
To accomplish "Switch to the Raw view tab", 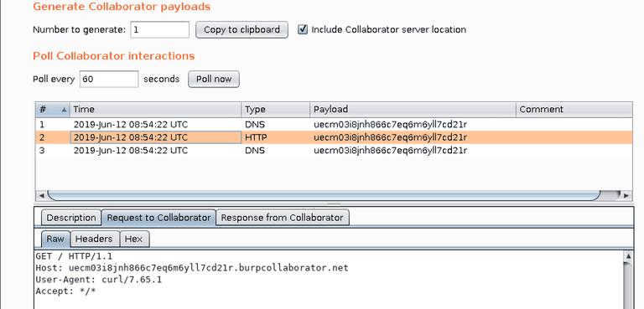I will (x=55, y=239).
